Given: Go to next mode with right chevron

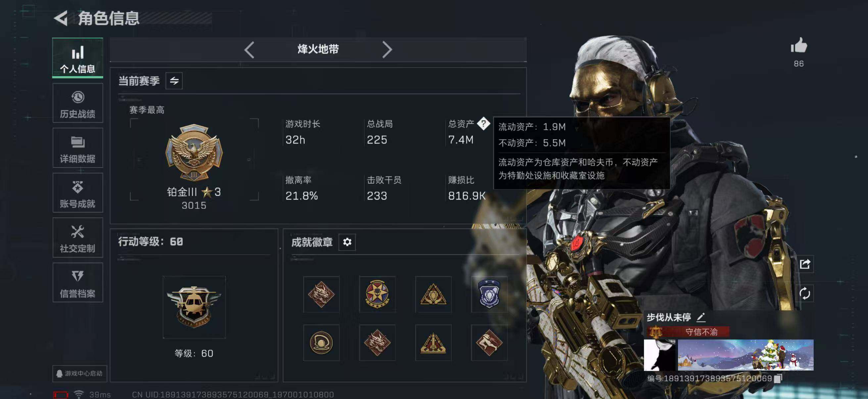Looking at the screenshot, I should tap(387, 50).
